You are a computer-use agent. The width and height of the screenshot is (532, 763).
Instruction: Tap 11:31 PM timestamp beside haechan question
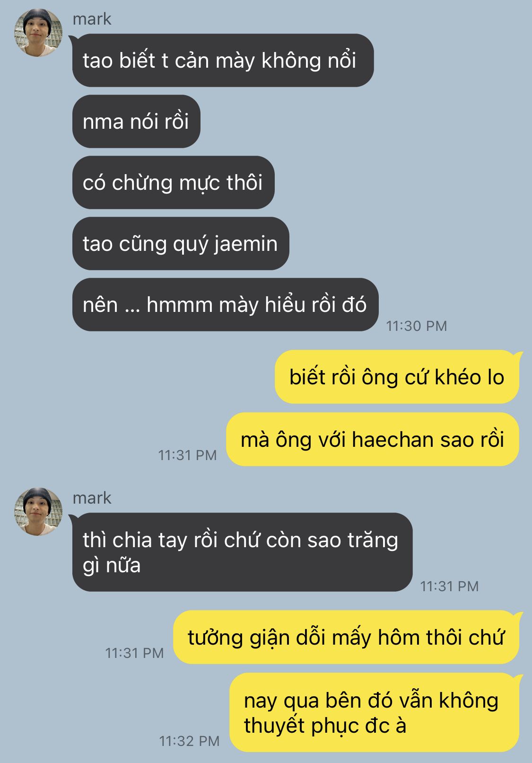(187, 455)
